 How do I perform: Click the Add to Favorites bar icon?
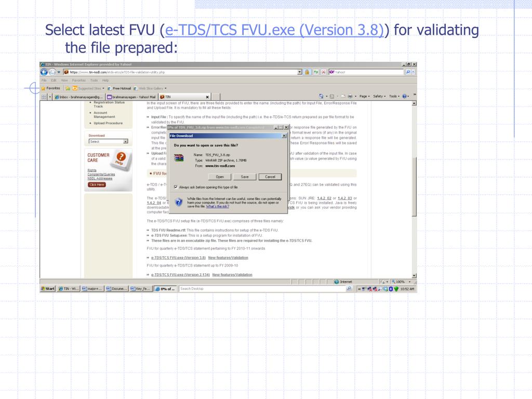(x=68, y=88)
